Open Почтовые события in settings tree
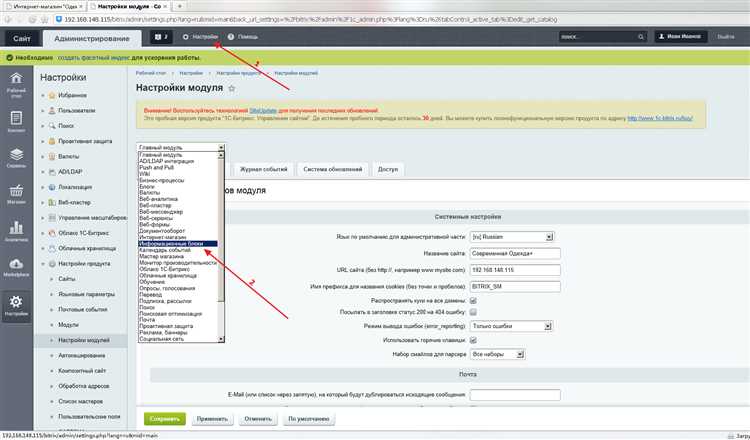Image resolution: width=750 pixels, height=440 pixels. tap(83, 310)
